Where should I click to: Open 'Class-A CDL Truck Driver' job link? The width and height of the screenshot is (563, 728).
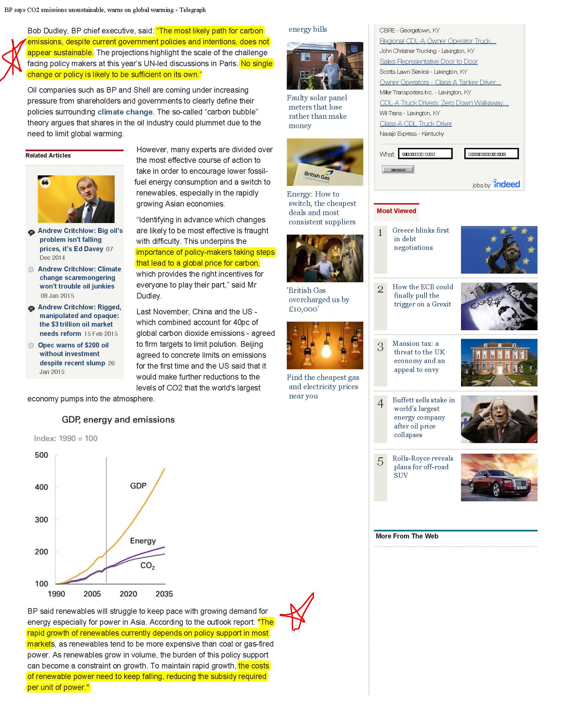(x=416, y=124)
